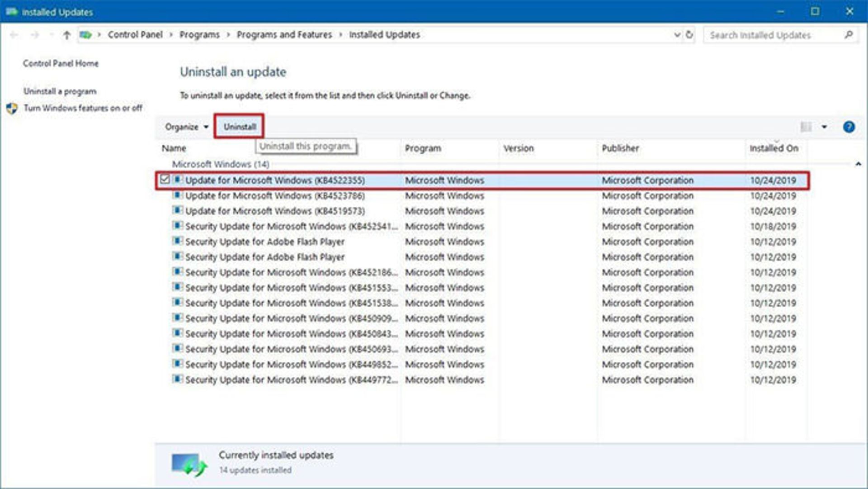Click the Forward navigation arrow
This screenshot has height=489, width=868.
[35, 35]
